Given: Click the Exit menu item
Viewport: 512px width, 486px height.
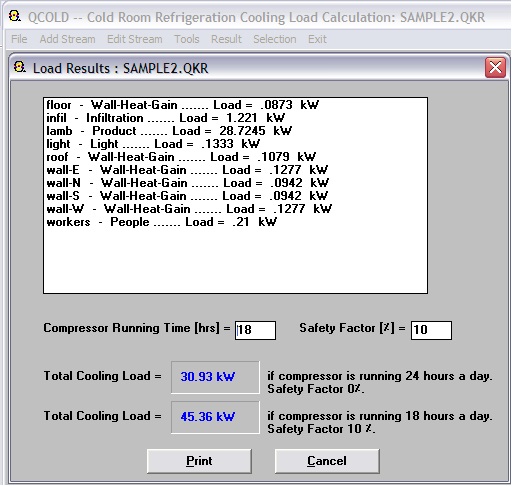Looking at the screenshot, I should (317, 39).
